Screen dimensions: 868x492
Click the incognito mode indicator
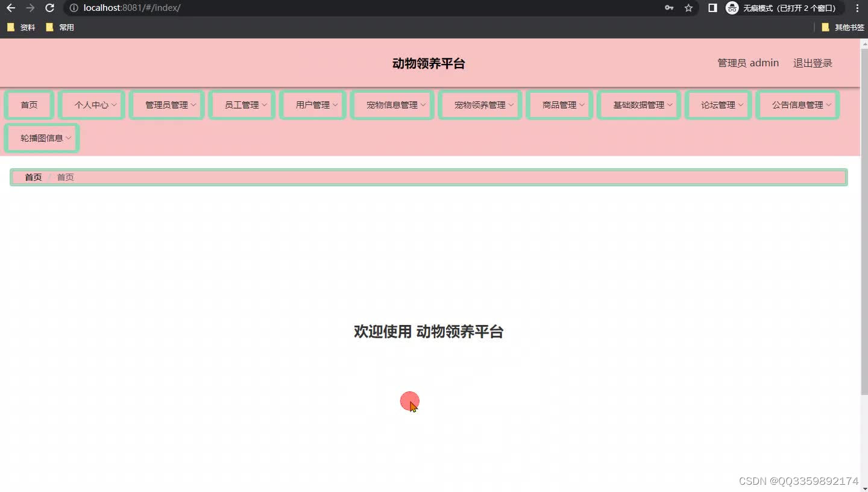click(784, 8)
